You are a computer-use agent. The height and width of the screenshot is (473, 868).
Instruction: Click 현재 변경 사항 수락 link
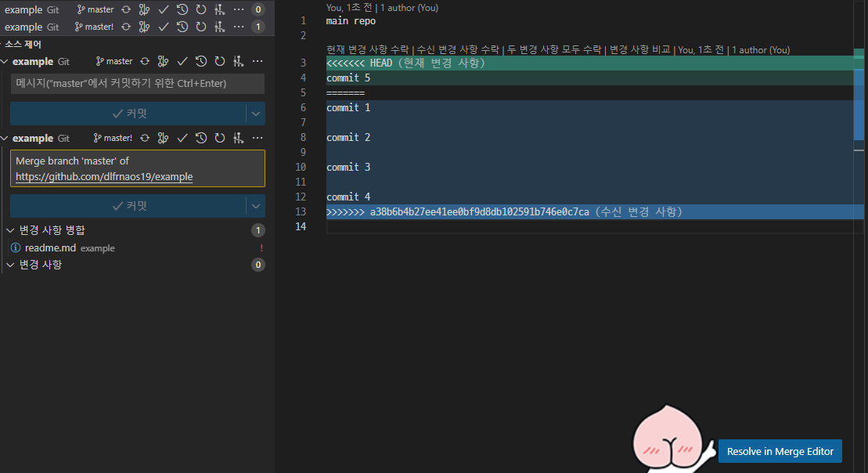pyautogui.click(x=368, y=50)
